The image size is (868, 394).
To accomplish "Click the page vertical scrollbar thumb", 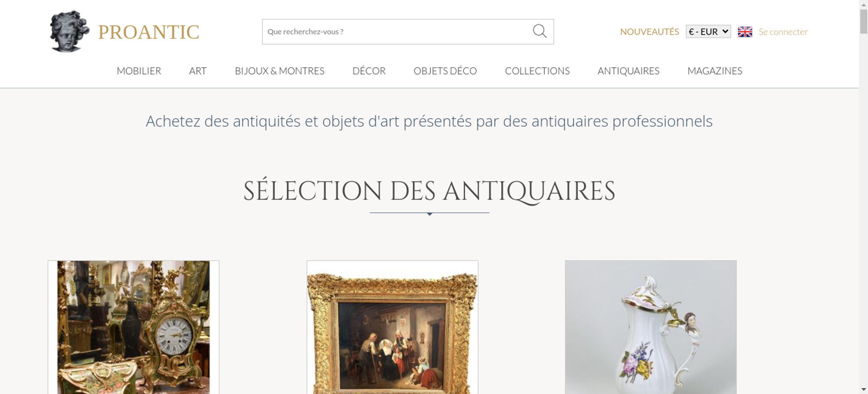I will pyautogui.click(x=863, y=21).
